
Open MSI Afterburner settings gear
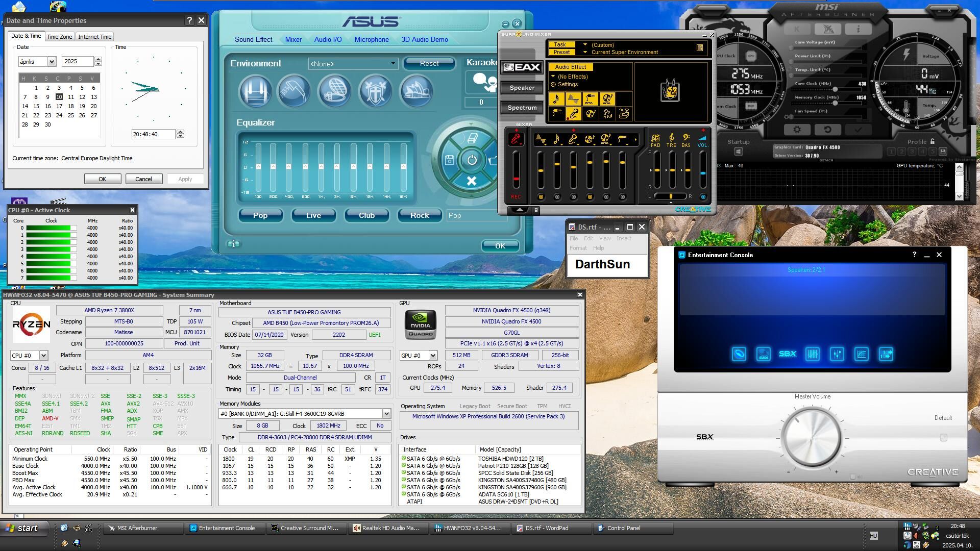pos(797,130)
